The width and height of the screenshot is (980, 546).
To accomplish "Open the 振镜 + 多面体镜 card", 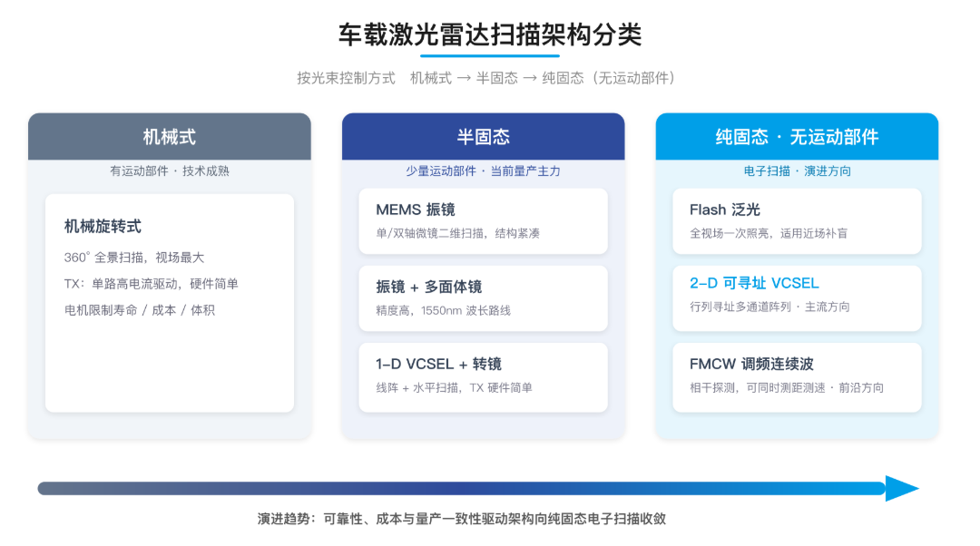I will coord(483,298).
